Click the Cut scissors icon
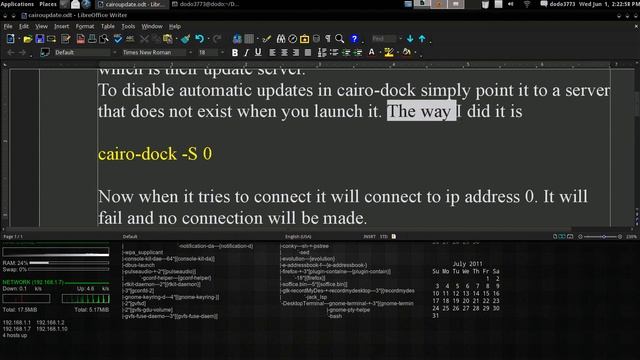This screenshot has height=360, width=640. coord(144,39)
